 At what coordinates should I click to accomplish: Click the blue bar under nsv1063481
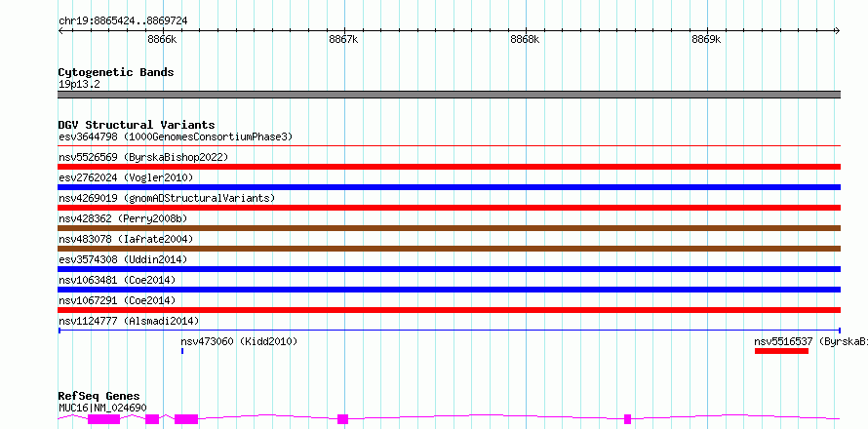(x=450, y=290)
